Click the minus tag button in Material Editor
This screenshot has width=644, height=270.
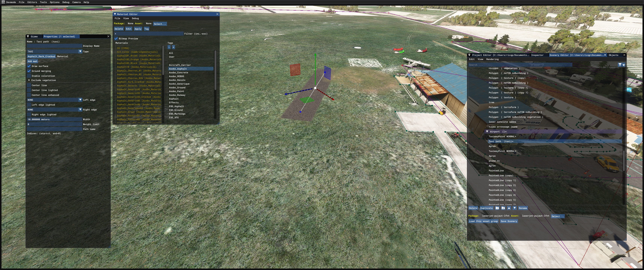pyautogui.click(x=169, y=47)
